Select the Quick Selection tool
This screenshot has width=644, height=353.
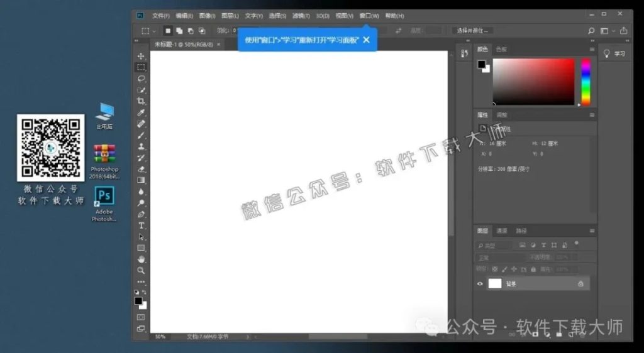141,90
